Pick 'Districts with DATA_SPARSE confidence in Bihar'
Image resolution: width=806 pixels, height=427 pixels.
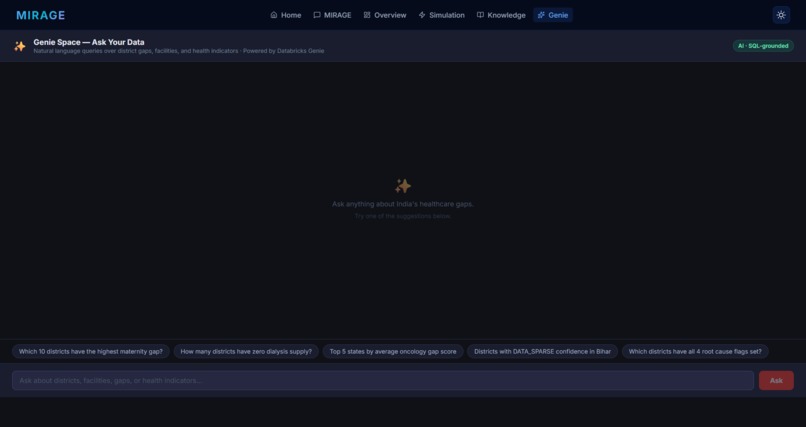pos(542,351)
